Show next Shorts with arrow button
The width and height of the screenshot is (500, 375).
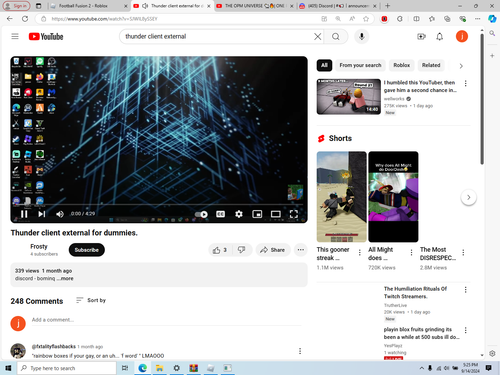click(469, 197)
